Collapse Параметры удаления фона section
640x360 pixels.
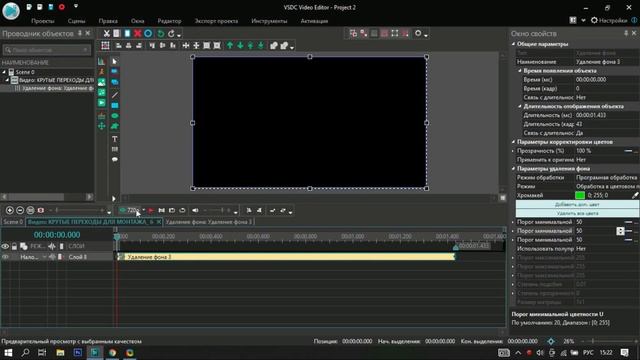pyautogui.click(x=513, y=169)
